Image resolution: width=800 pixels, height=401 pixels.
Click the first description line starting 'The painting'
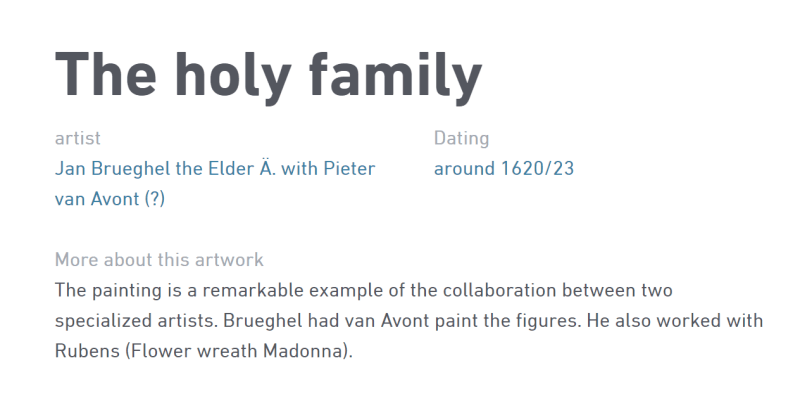click(363, 290)
